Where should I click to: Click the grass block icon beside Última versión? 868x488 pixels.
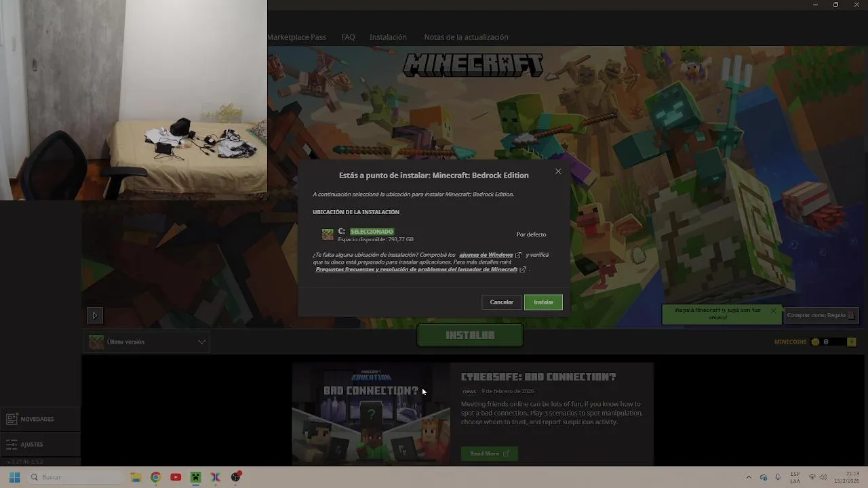coord(96,342)
